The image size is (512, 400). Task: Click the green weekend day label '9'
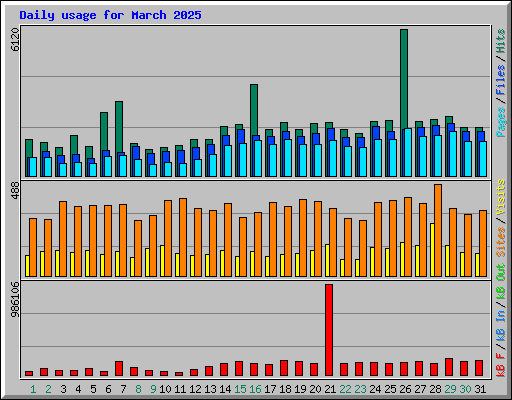[153, 389]
